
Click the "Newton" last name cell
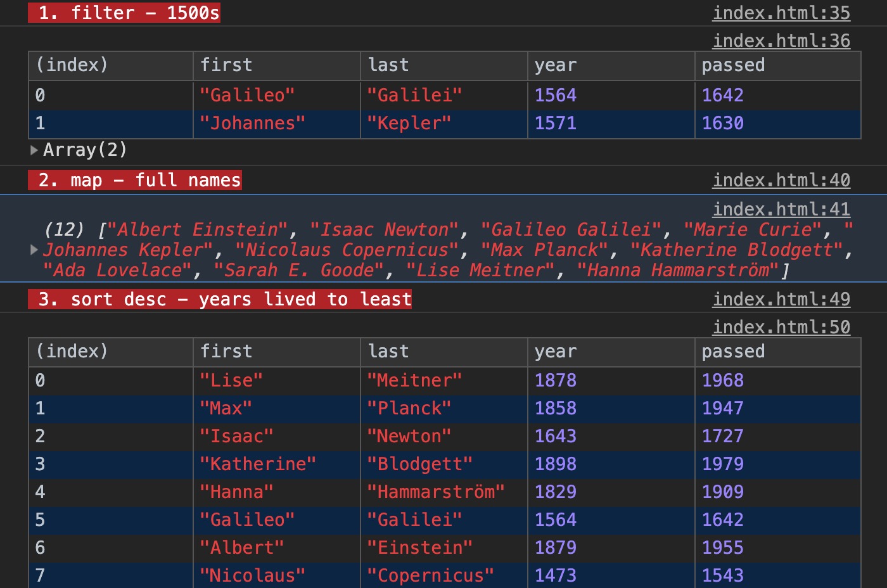click(443, 436)
